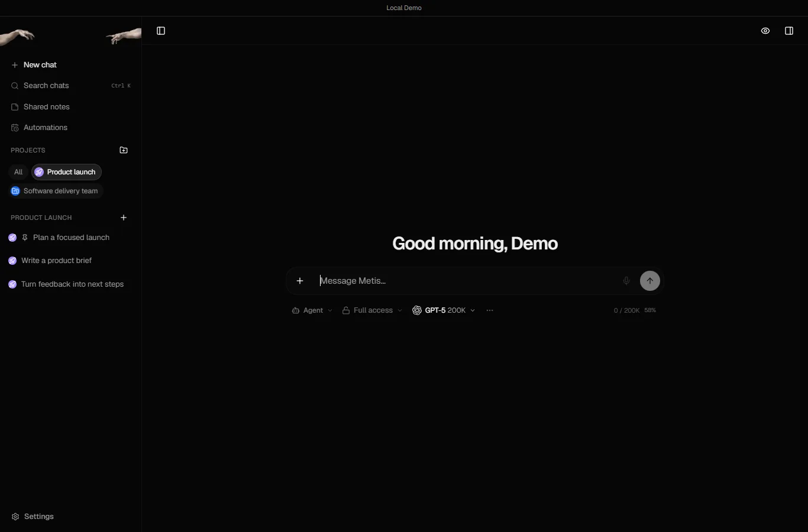
Task: Click the plus attachment icon in message box
Action: [x=300, y=281]
